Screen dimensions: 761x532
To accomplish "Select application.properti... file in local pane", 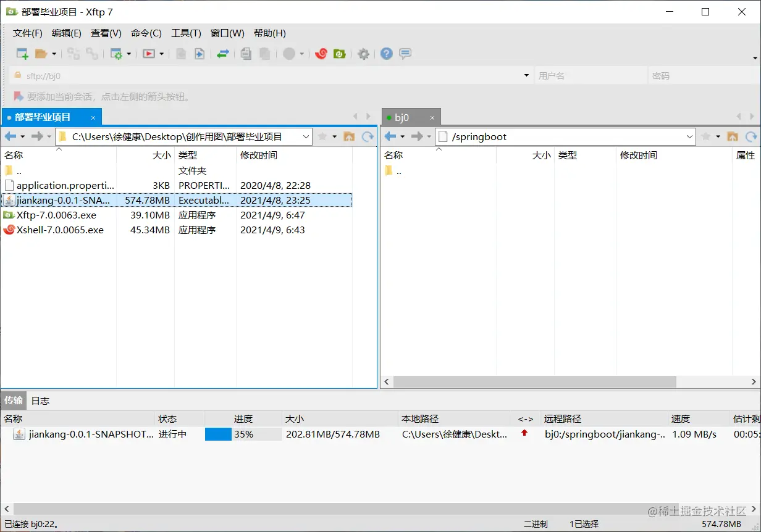I will point(177,185).
